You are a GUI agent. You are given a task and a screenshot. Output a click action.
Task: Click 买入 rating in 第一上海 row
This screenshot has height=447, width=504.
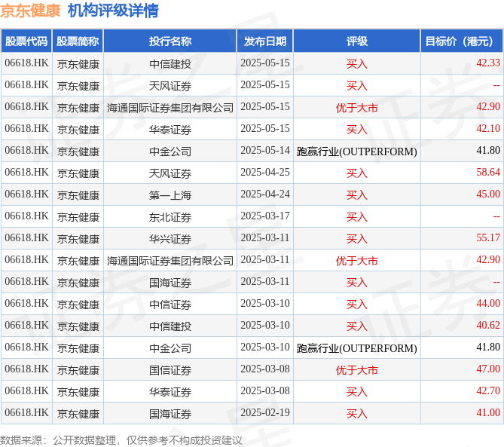(x=357, y=195)
